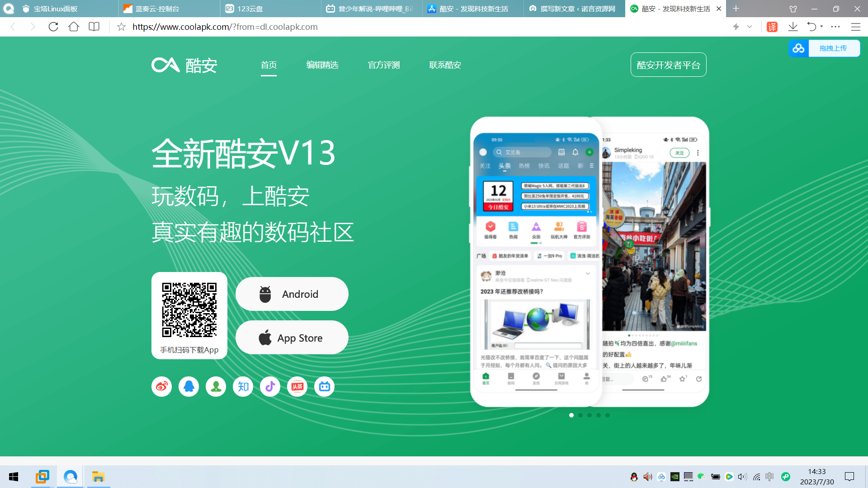This screenshot has width=868, height=488.
Task: Click the browser skin shirt icon
Action: pos(793,9)
